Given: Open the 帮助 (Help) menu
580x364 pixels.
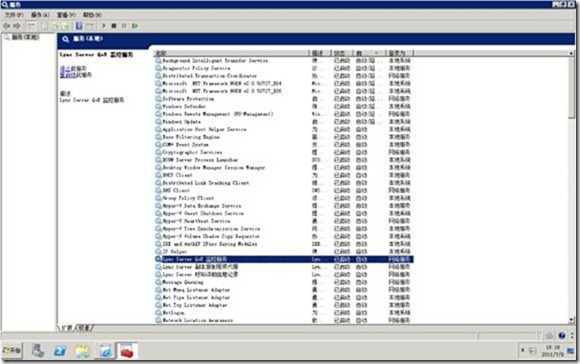Looking at the screenshot, I should click(x=92, y=15).
